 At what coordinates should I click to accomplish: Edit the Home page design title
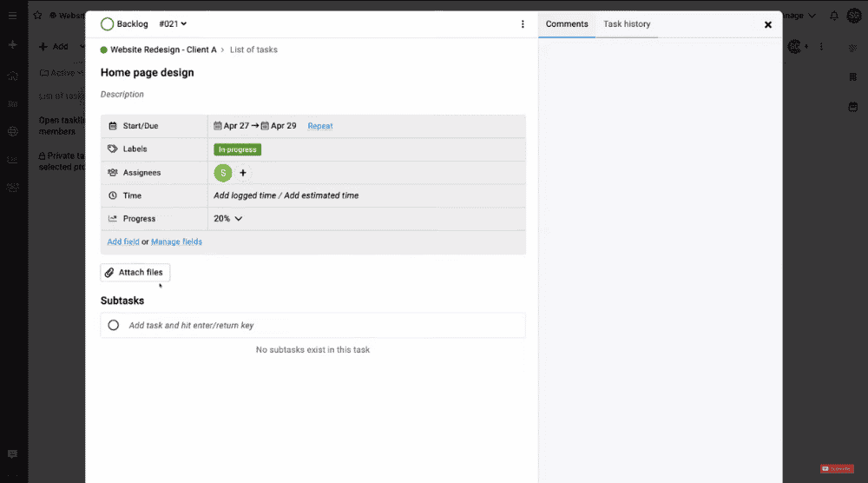[x=148, y=73]
